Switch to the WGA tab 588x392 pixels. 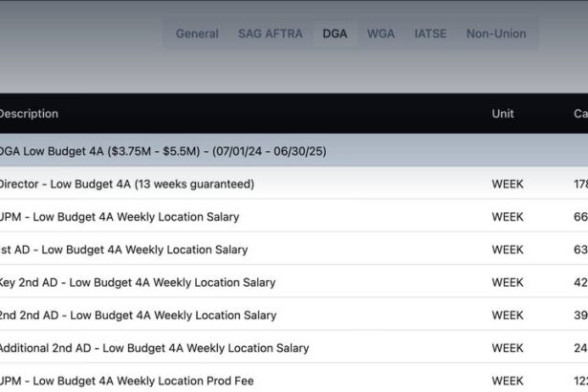click(381, 33)
